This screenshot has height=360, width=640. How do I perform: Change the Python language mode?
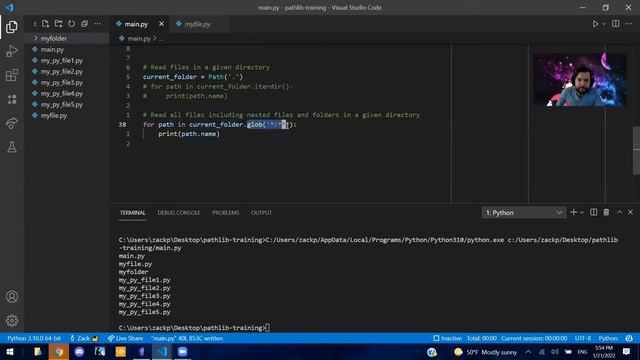click(x=608, y=338)
